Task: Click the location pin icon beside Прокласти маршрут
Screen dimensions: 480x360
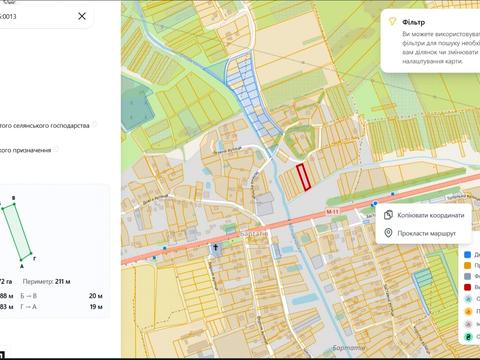Action: click(x=388, y=233)
